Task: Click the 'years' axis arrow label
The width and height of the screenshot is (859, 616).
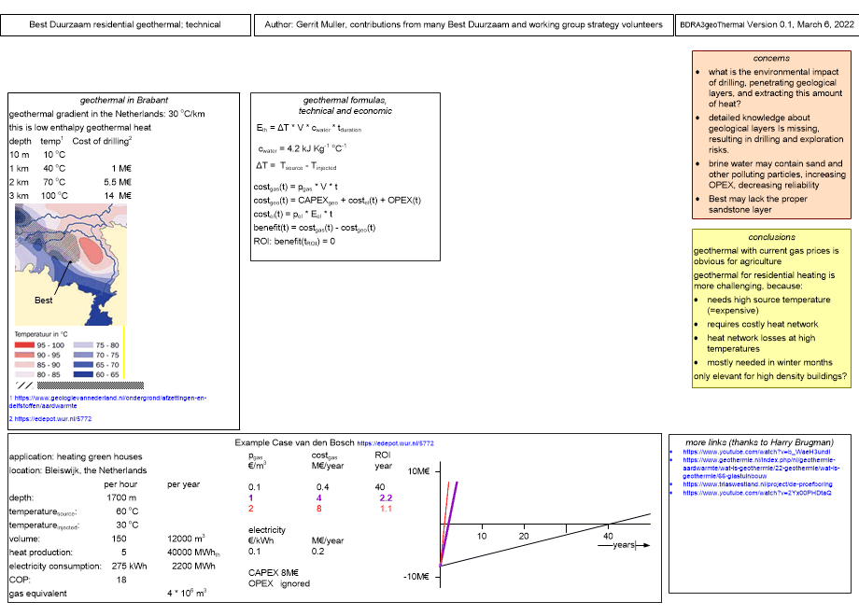Action: click(x=624, y=545)
